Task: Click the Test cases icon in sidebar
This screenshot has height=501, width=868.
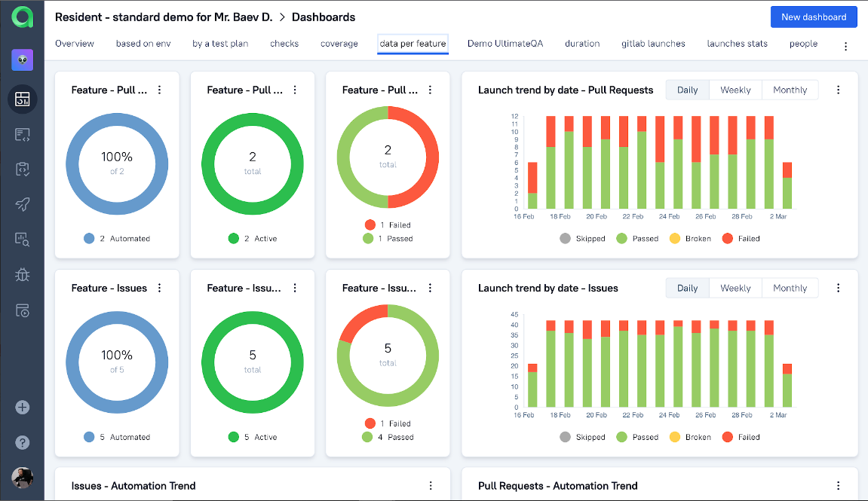Action: [22, 134]
